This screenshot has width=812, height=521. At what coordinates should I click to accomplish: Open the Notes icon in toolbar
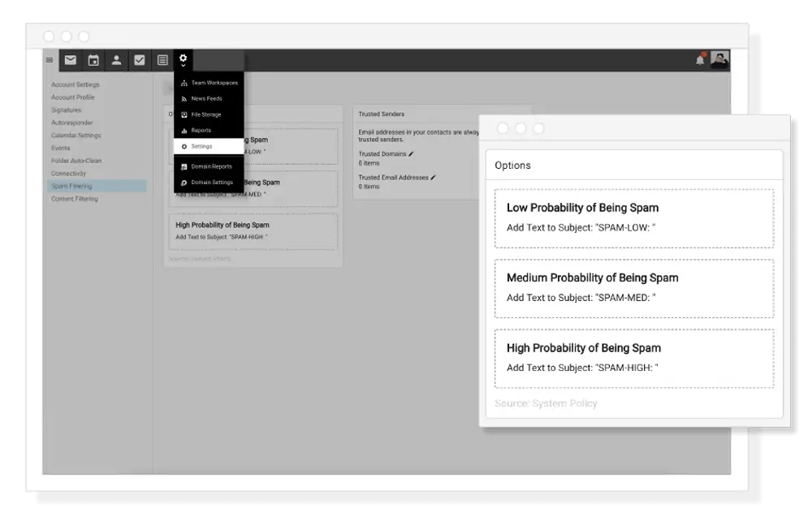(162, 60)
